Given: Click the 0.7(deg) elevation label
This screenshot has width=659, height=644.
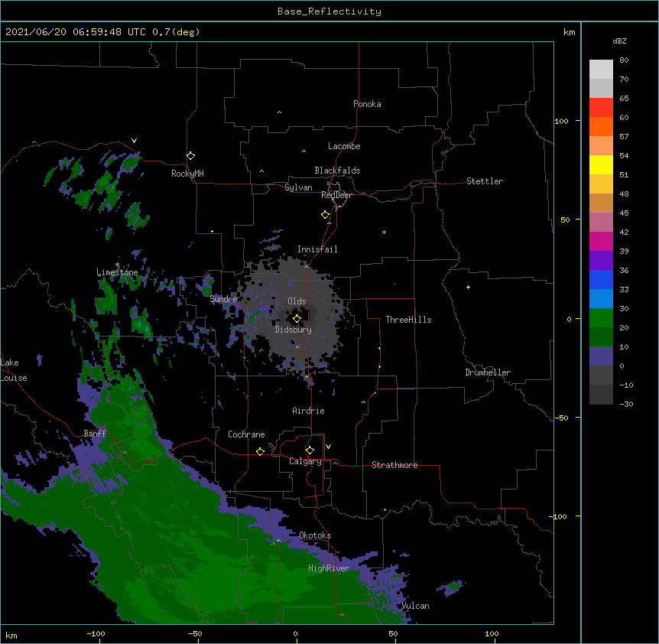Looking at the screenshot, I should pos(176,32).
